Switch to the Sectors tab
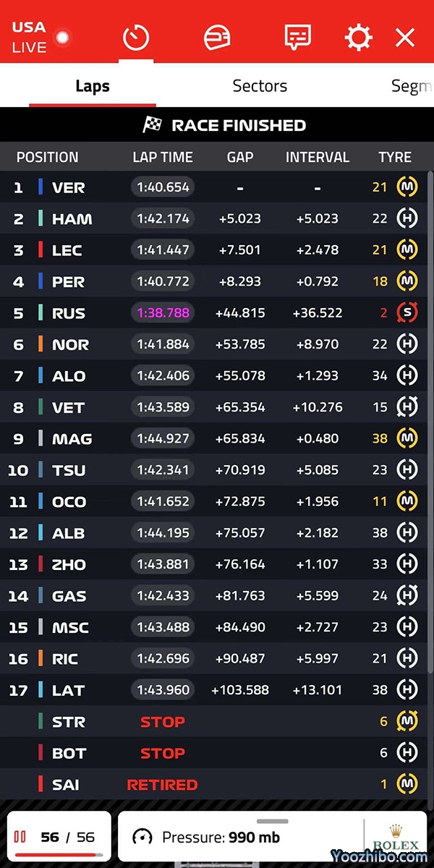Viewport: 434px width, 868px height. (x=260, y=86)
